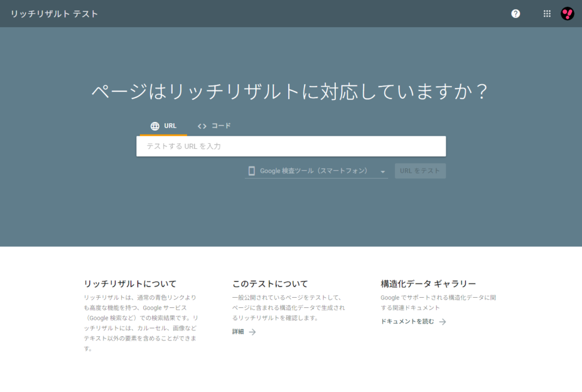Click the リッチリザルト テスト title
The image size is (582, 392).
[x=54, y=14]
